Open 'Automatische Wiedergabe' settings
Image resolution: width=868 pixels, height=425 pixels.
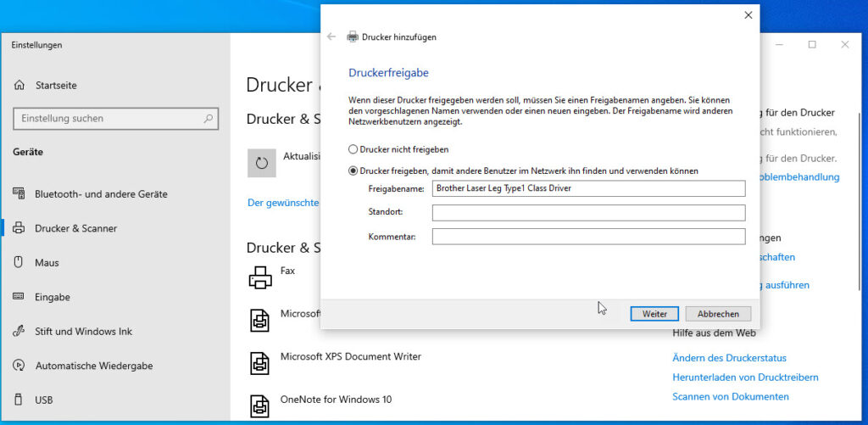94,366
